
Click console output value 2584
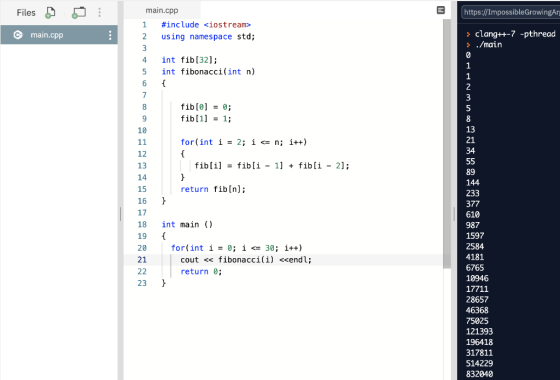click(x=475, y=246)
